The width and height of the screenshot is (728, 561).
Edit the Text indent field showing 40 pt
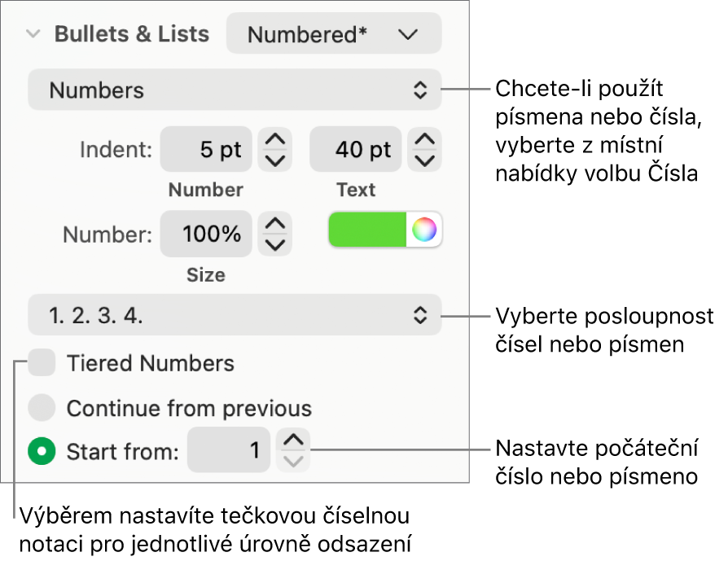point(356,150)
